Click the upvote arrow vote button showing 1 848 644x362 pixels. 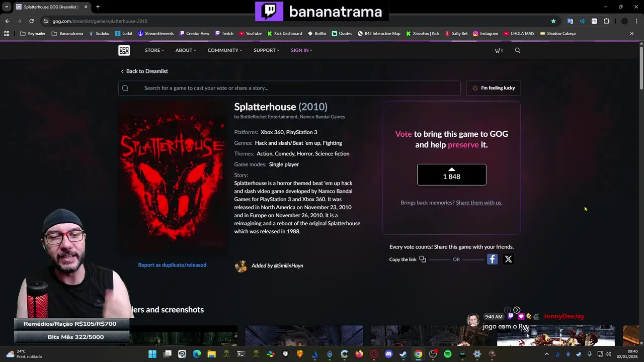coord(452,174)
